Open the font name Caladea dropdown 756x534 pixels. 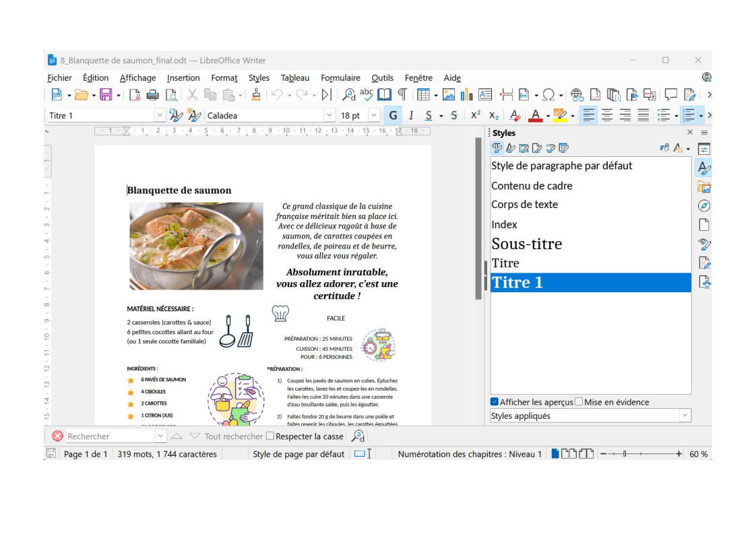tap(329, 116)
